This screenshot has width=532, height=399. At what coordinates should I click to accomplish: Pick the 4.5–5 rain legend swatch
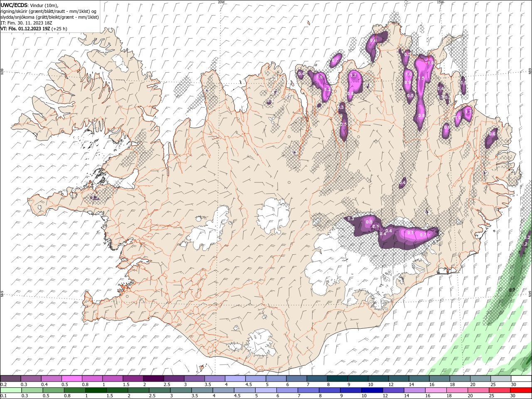click(x=245, y=390)
